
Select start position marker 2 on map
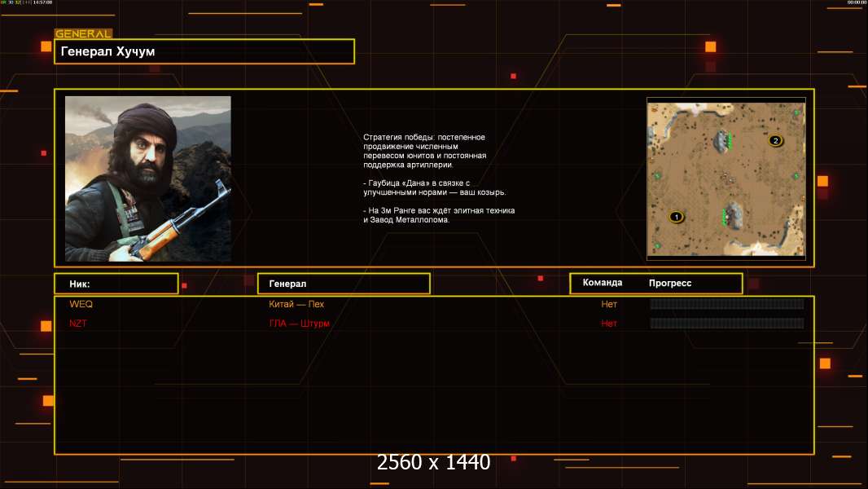pyautogui.click(x=775, y=141)
